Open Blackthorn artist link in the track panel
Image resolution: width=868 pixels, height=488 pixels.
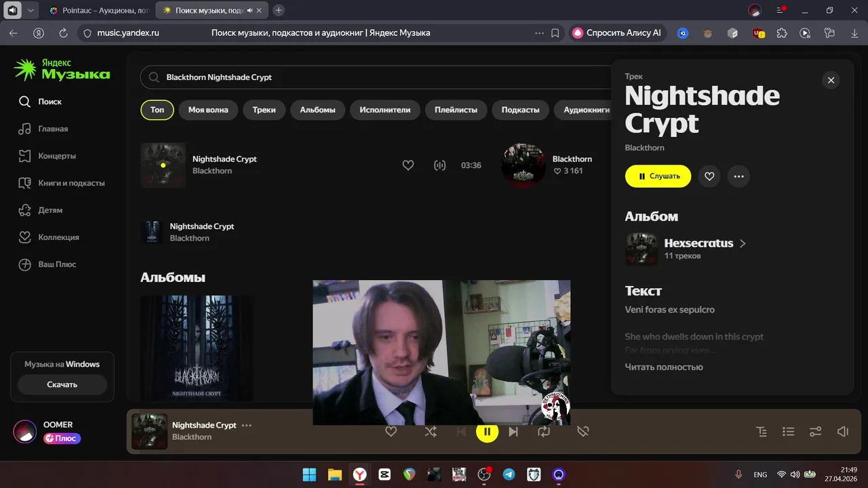point(644,148)
